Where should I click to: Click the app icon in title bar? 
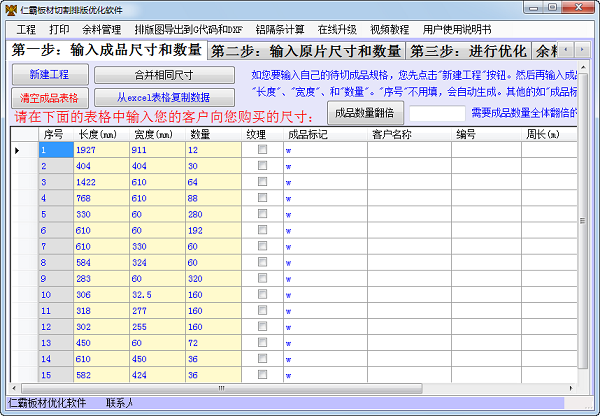coord(10,8)
